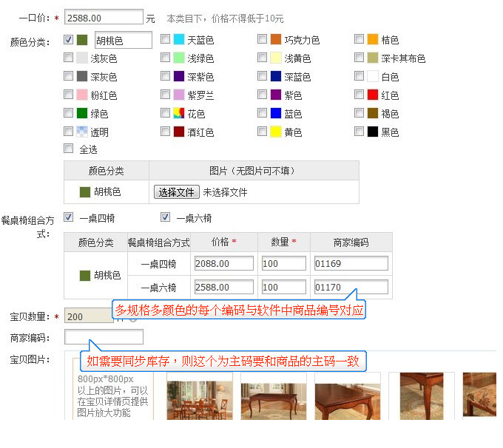Click the 宝贝数量 field showing 200
This screenshot has width=503, height=448.
click(89, 316)
